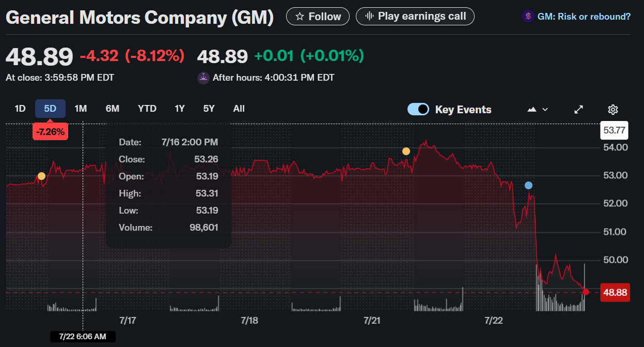Viewport: 644px width, 347px height.
Task: Click the 48.88 current price label
Action: point(615,293)
